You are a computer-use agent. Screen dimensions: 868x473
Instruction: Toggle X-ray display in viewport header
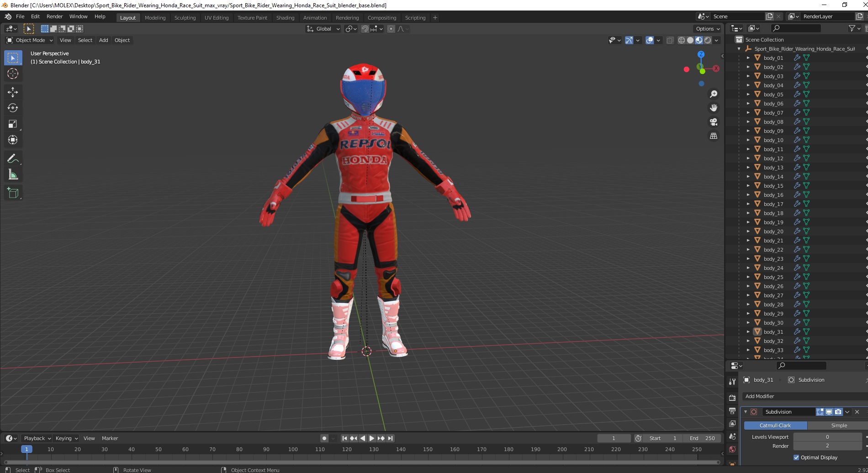click(x=670, y=40)
